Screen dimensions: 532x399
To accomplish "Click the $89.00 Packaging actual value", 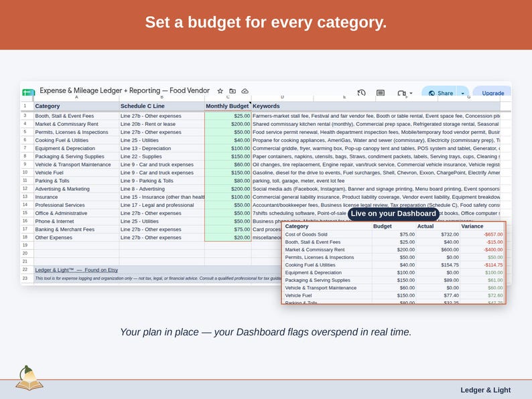I will [x=451, y=280].
